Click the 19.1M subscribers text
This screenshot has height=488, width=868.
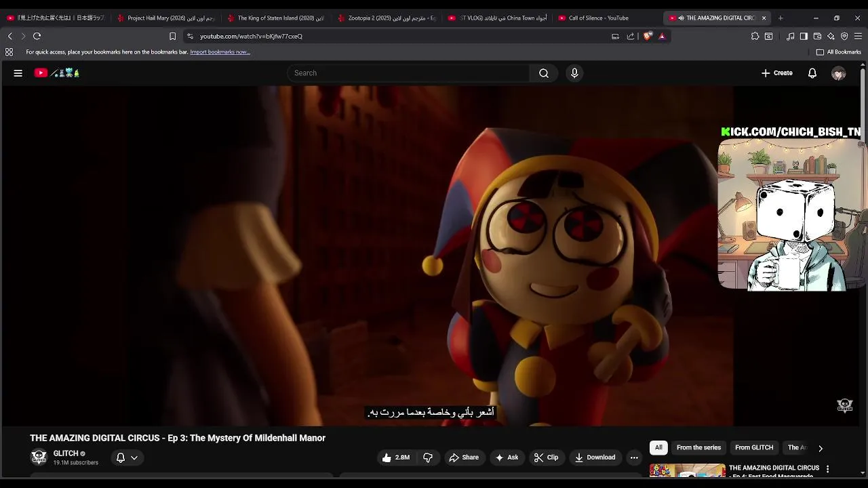pyautogui.click(x=76, y=463)
